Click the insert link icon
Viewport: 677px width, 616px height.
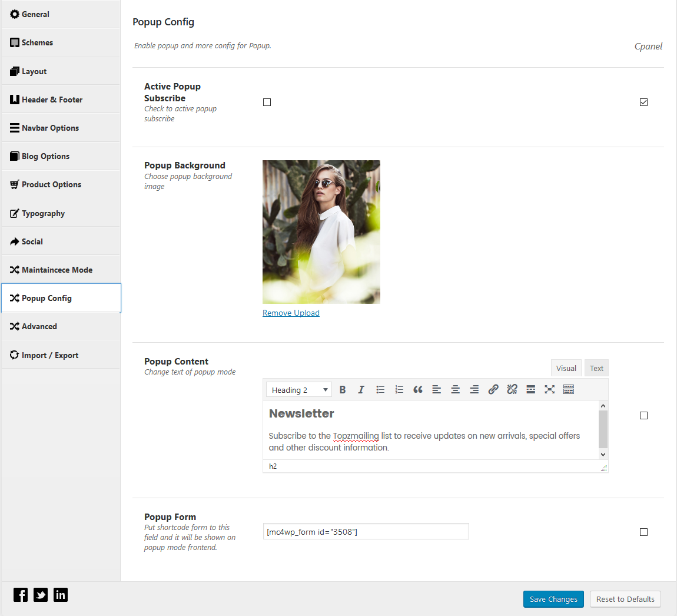click(x=493, y=390)
